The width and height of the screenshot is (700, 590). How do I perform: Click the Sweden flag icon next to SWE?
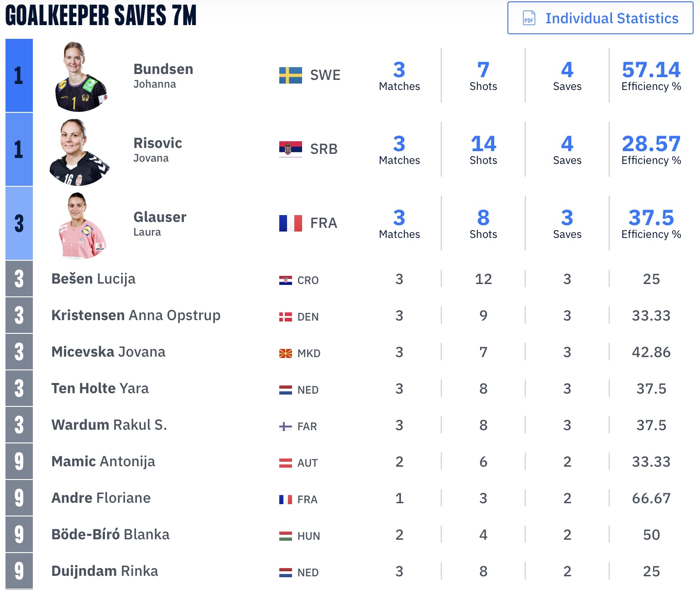click(291, 75)
